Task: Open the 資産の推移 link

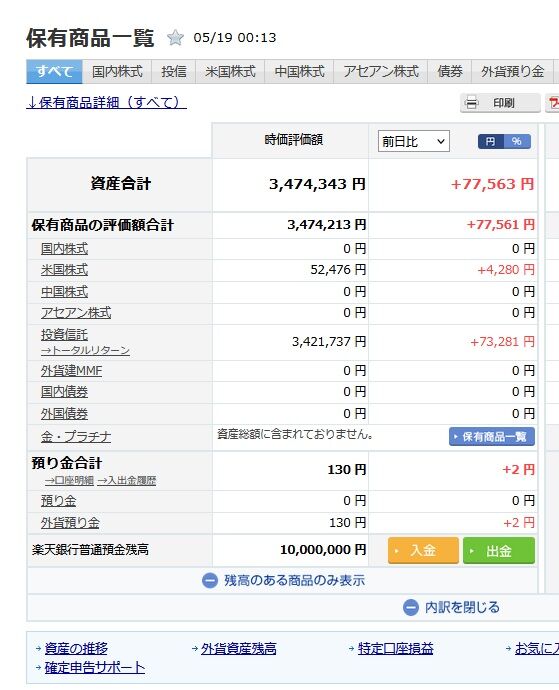Action: click(76, 649)
